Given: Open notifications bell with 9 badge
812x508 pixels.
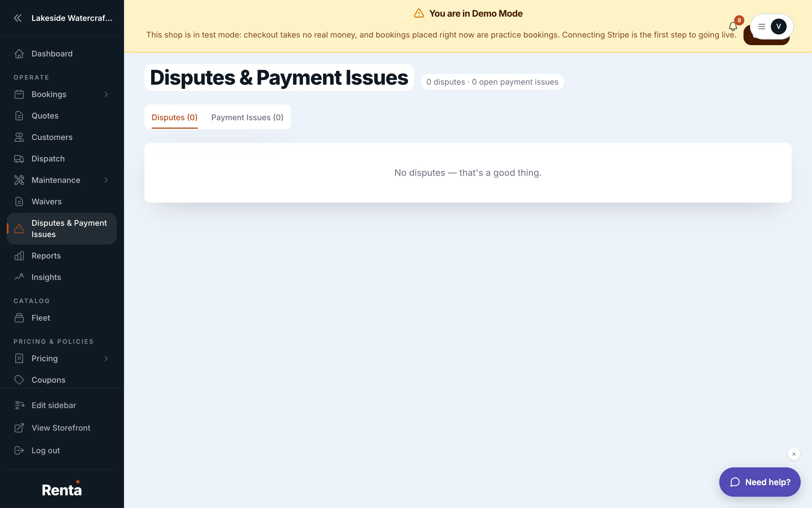Looking at the screenshot, I should point(733,26).
